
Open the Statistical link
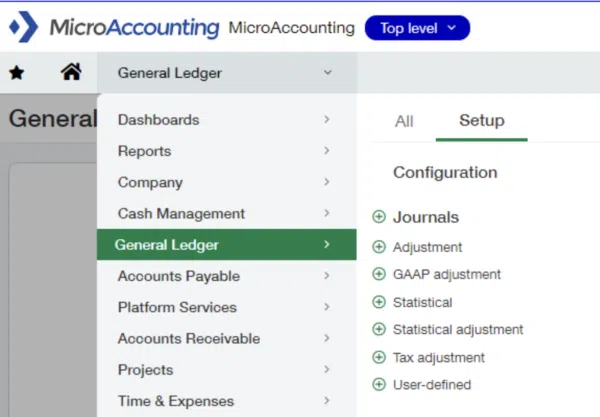tap(422, 302)
